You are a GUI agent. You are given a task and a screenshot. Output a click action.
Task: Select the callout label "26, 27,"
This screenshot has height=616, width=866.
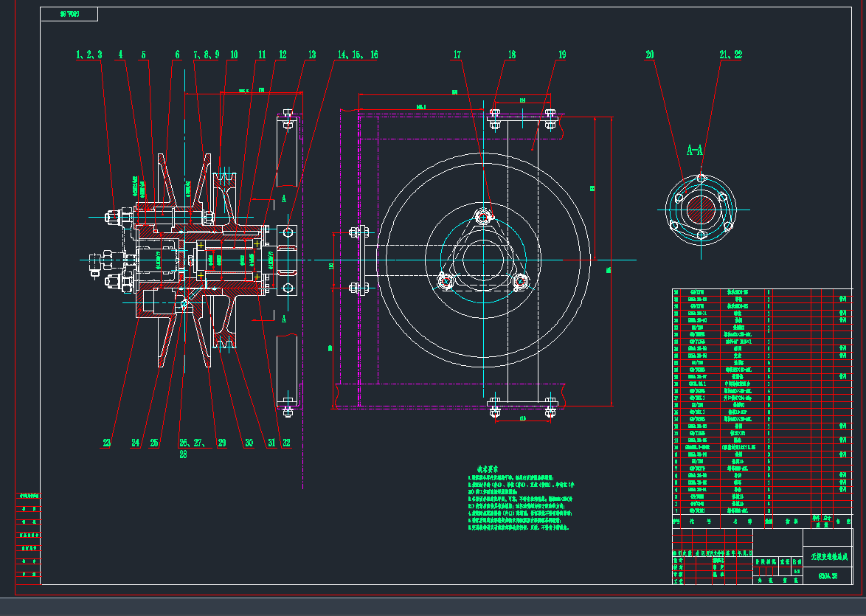click(x=193, y=443)
